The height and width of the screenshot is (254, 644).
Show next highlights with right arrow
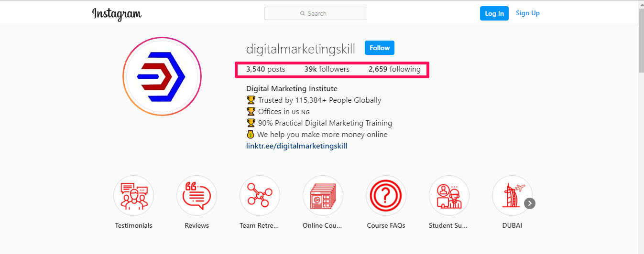[x=530, y=203]
